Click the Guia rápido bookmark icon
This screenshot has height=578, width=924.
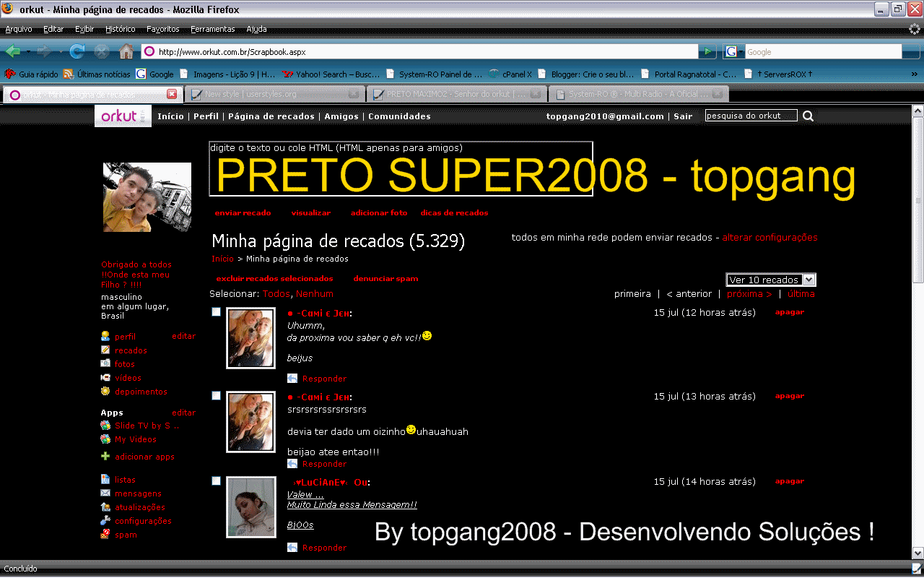pyautogui.click(x=10, y=74)
